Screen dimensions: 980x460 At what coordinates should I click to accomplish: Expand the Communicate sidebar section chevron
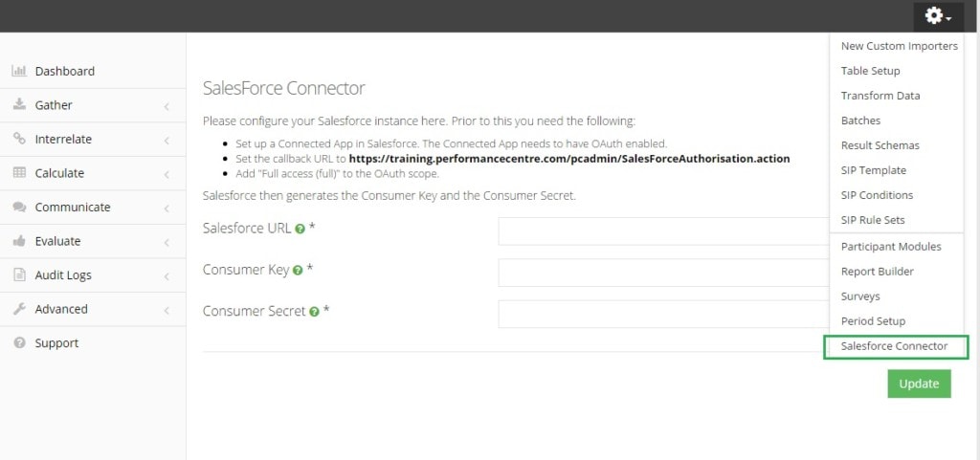click(x=167, y=208)
